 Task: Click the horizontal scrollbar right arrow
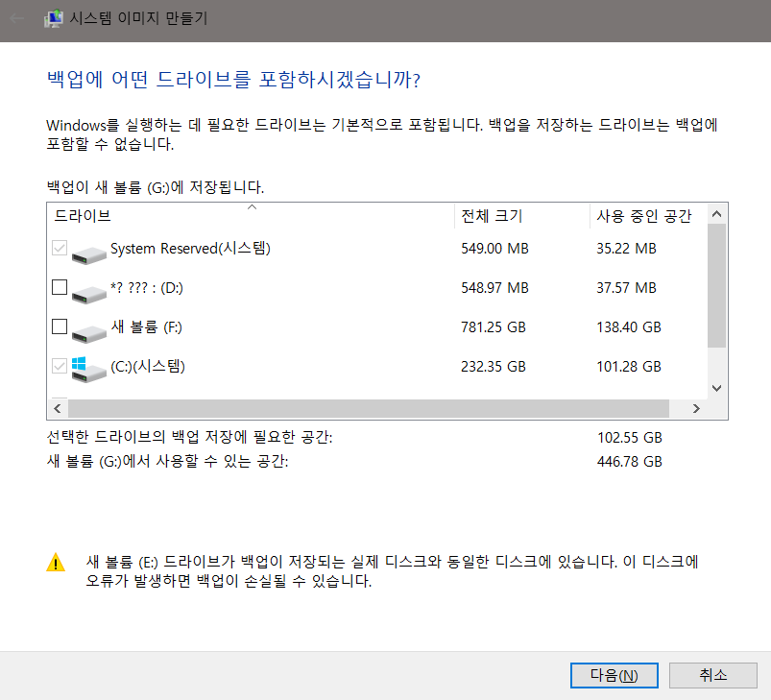coord(696,408)
